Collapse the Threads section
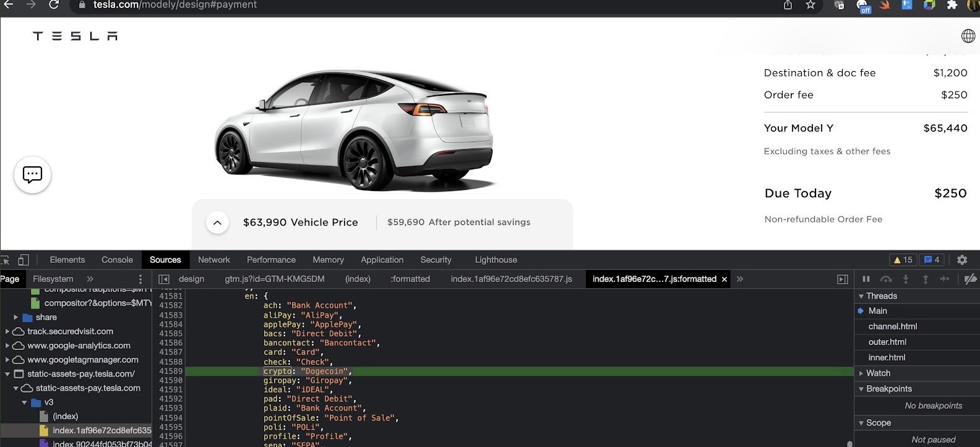This screenshot has width=980, height=447. [x=861, y=296]
